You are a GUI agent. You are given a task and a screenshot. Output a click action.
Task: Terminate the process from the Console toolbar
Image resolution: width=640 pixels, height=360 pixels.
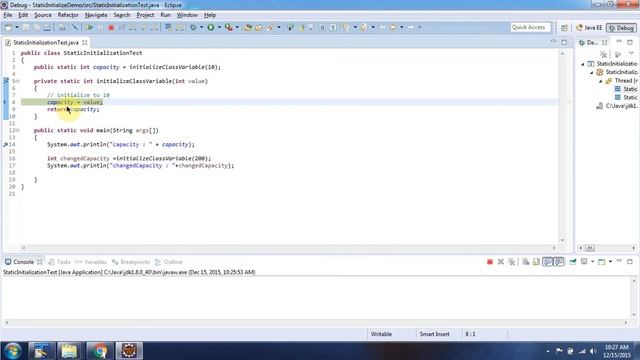tap(490, 262)
